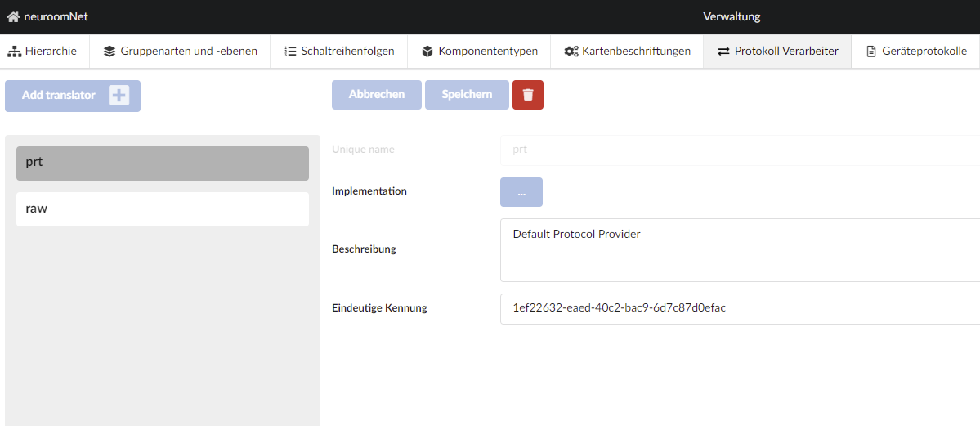Viewport: 980px width, 426px height.
Task: Click the neuroomNet home icon
Action: (13, 17)
